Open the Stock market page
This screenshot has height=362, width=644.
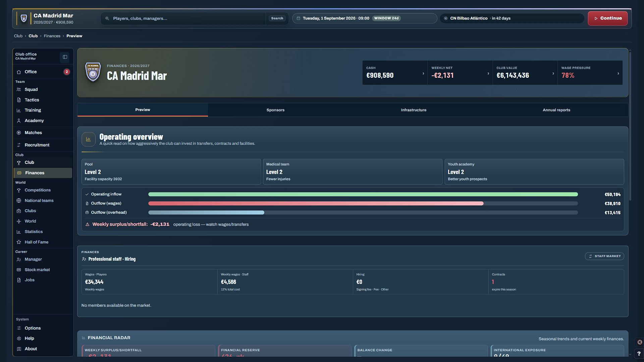coord(43,270)
